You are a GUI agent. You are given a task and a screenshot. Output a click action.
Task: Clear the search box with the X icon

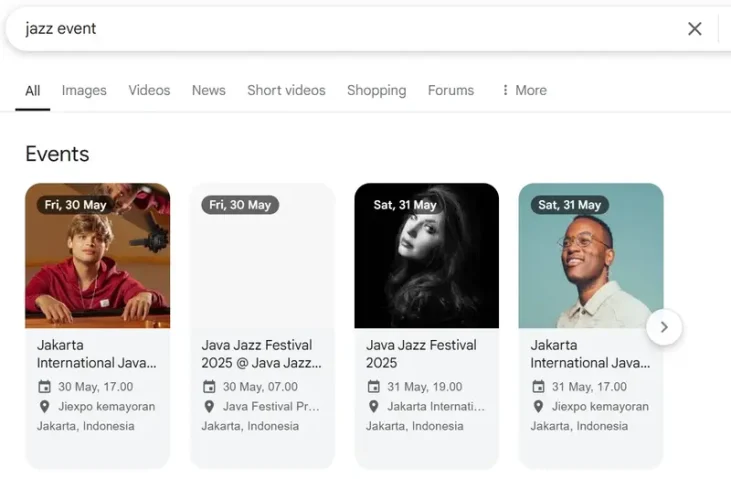coord(694,29)
